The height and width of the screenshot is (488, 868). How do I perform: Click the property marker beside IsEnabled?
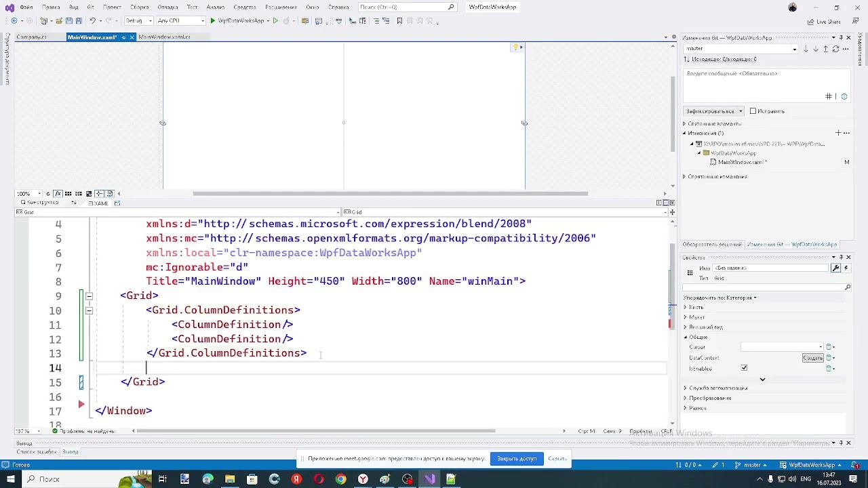click(x=829, y=369)
